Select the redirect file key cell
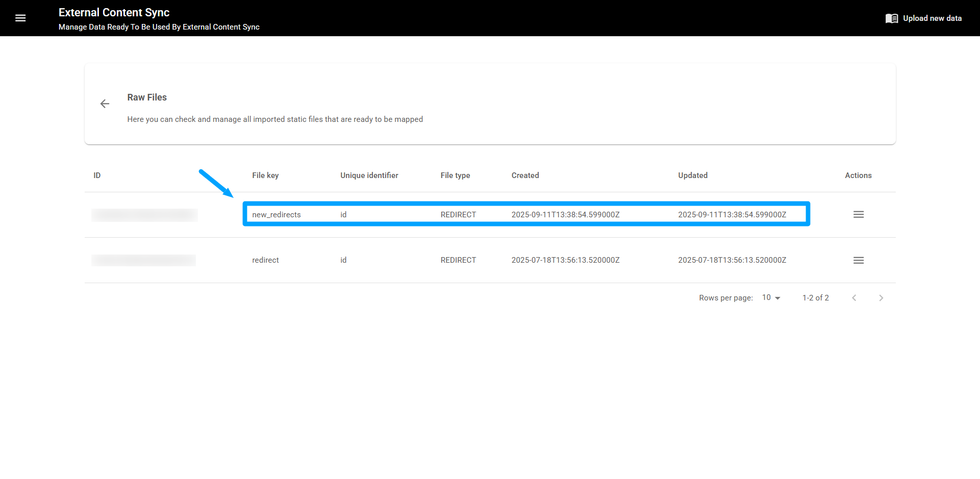 pyautogui.click(x=266, y=260)
